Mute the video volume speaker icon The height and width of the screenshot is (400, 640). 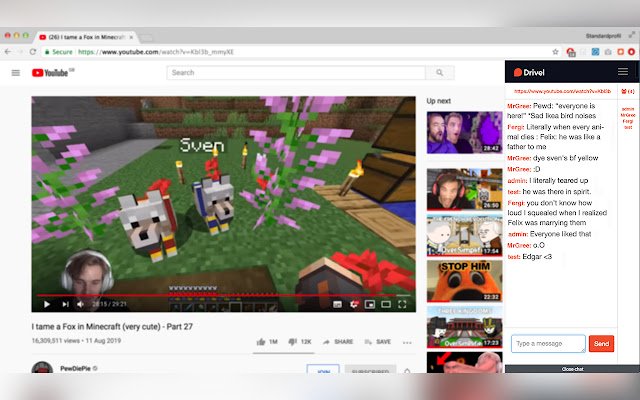(x=80, y=304)
